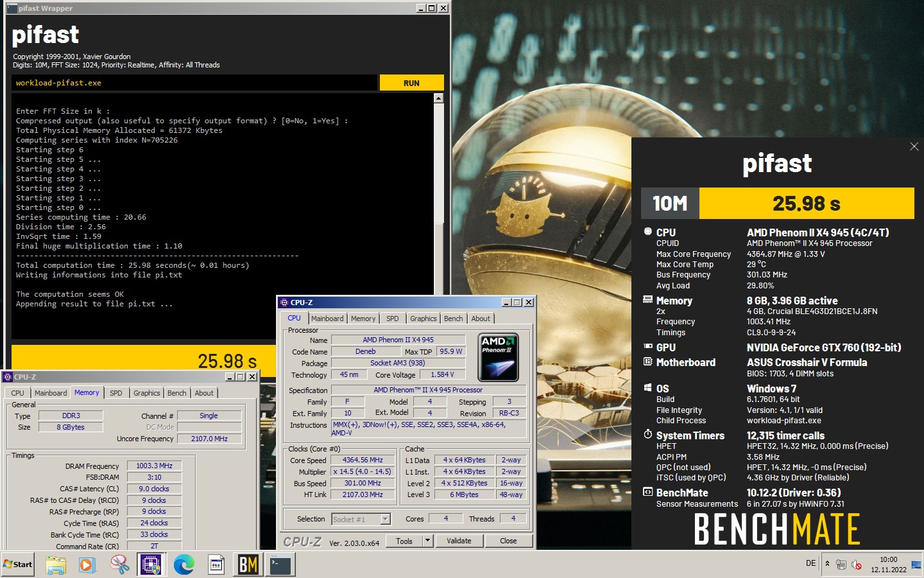Click the workload-pifast.exe command field
Viewport: 924px width, 578px height.
pos(194,83)
